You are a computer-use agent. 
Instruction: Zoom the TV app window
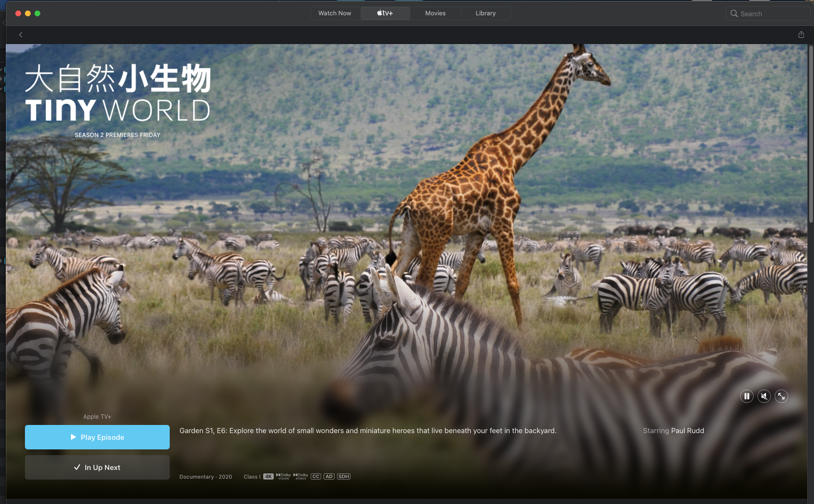coord(37,13)
